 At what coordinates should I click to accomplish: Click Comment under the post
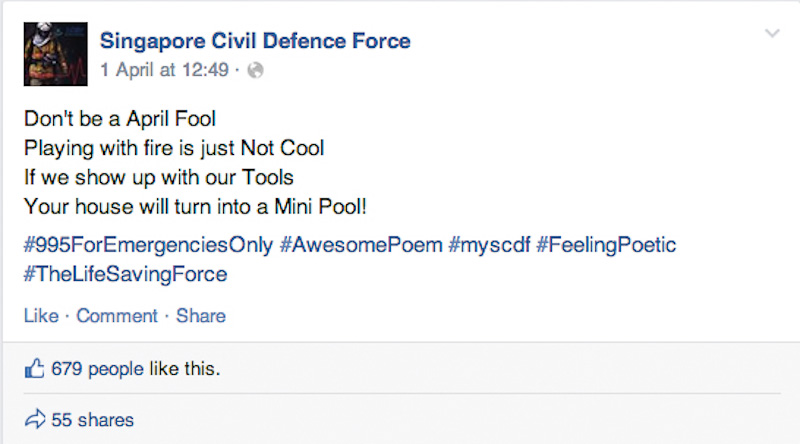pos(117,316)
